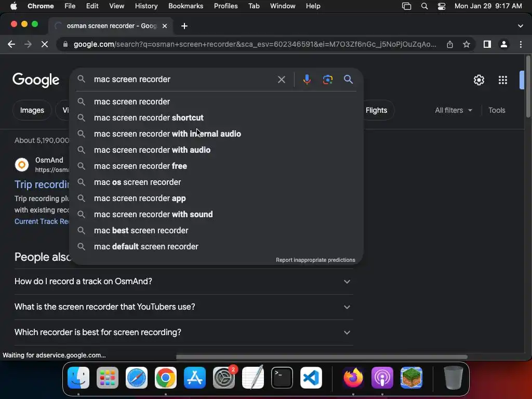The height and width of the screenshot is (399, 532).
Task: Open macOS Control Center
Action: coord(442,6)
